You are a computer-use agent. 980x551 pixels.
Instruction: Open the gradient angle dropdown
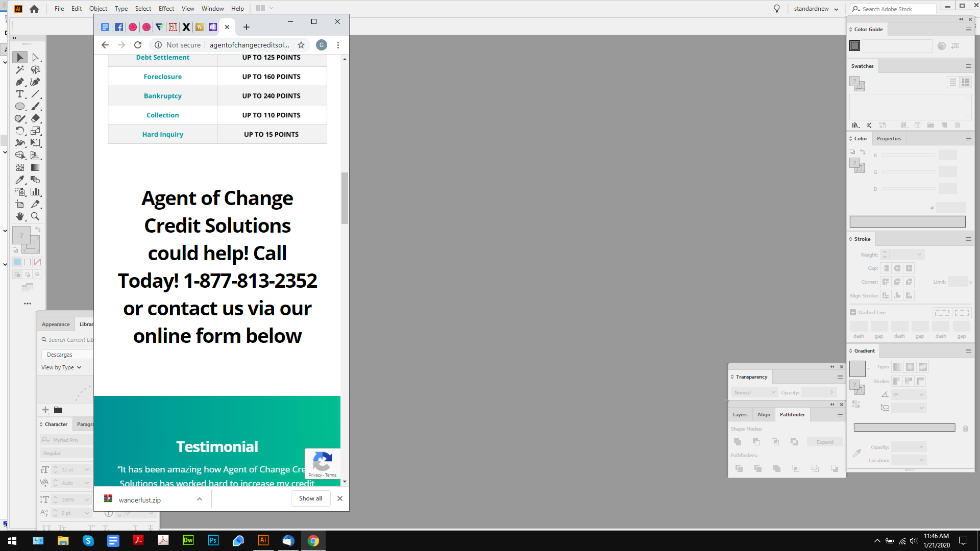tap(922, 394)
